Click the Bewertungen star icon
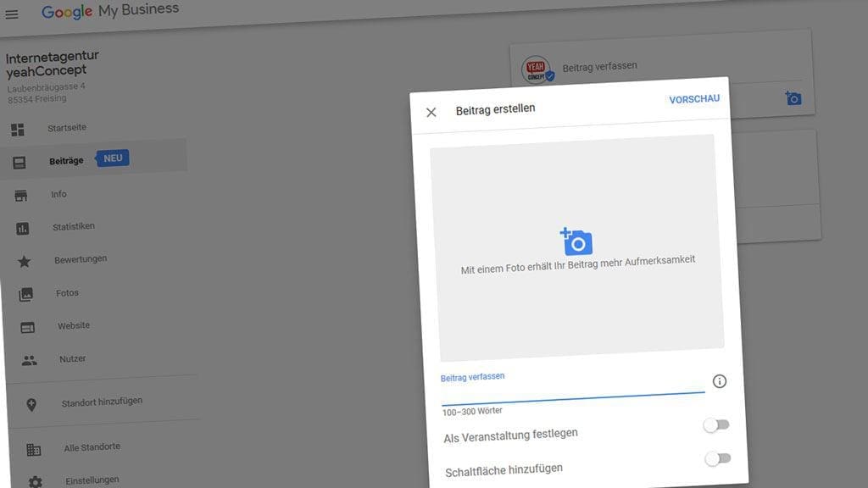 pos(25,261)
